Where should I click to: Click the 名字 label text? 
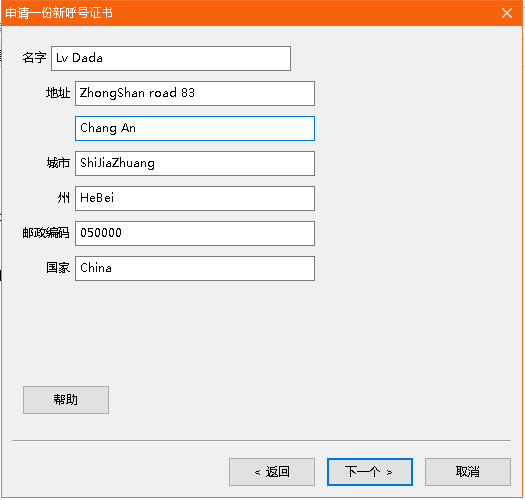point(34,58)
